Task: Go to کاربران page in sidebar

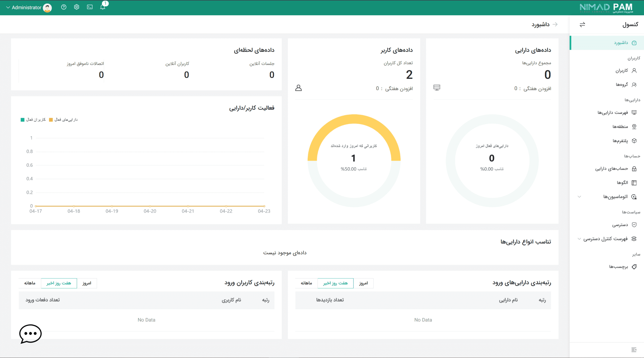Action: [x=622, y=71]
